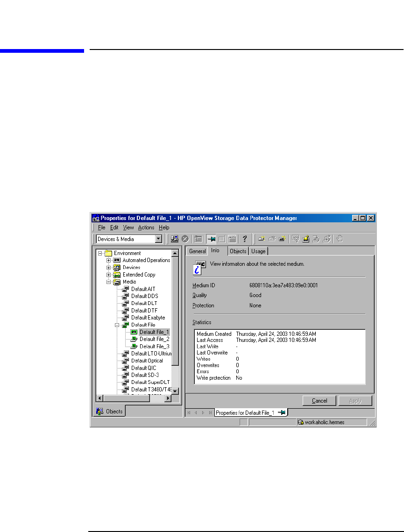The image size is (404, 532).
Task: Click the first sparkle device icon after the help icon
Action: click(262, 239)
